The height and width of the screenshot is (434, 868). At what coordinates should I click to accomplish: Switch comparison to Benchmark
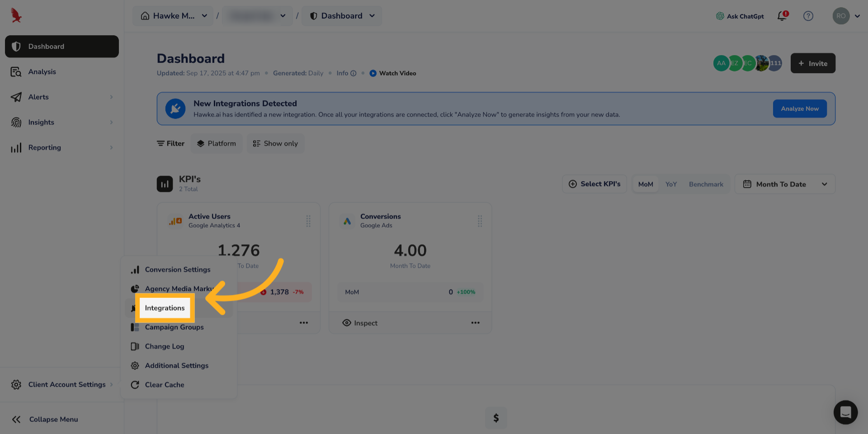(x=706, y=184)
